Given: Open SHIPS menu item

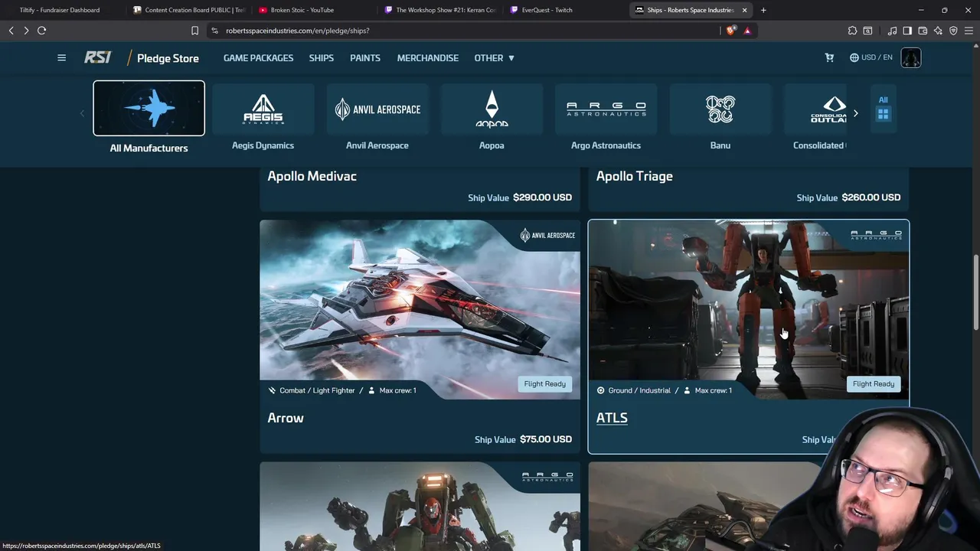Looking at the screenshot, I should (x=322, y=58).
